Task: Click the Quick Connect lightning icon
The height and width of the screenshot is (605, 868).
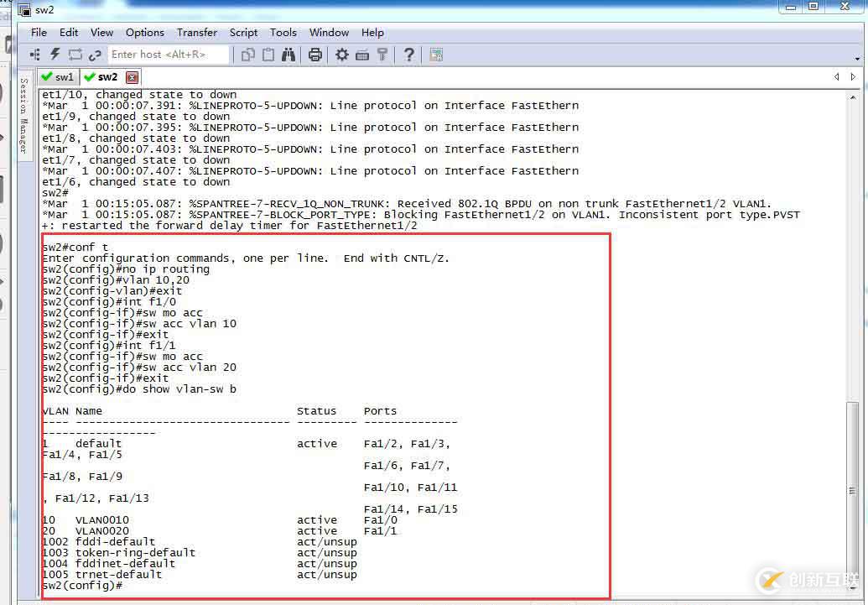Action: tap(55, 55)
